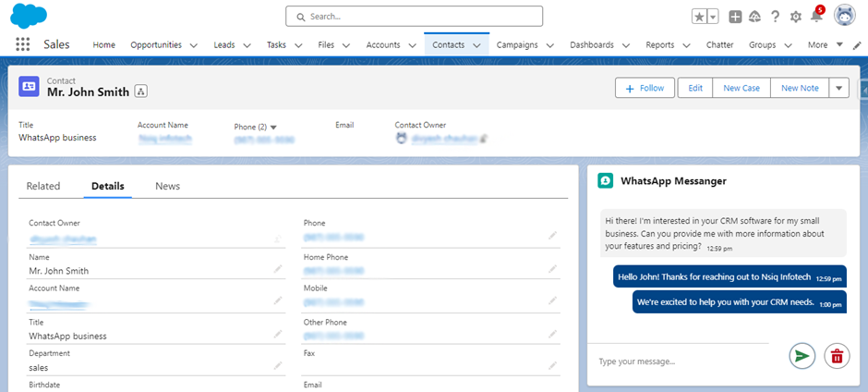Click the contact hierarchy icon beside John Smith

point(140,92)
